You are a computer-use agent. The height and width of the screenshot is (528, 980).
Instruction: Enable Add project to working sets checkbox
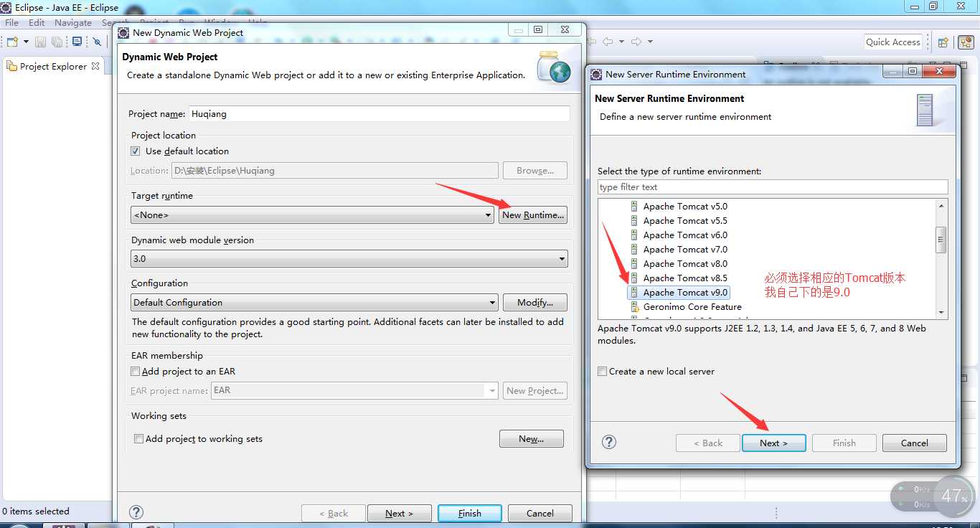[x=139, y=439]
